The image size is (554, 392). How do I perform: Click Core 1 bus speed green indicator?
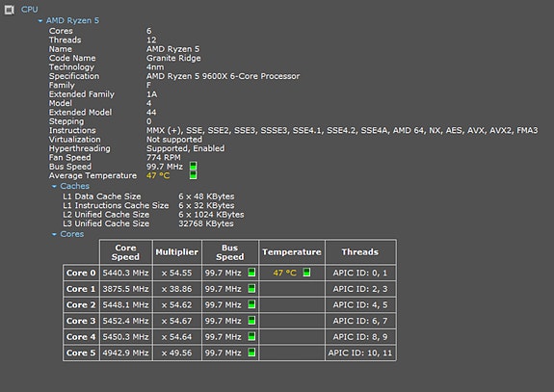(251, 289)
